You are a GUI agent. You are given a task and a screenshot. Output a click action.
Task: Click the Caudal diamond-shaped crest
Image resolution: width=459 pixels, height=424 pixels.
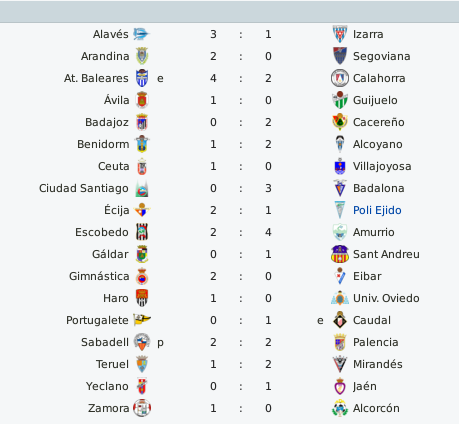tap(340, 320)
